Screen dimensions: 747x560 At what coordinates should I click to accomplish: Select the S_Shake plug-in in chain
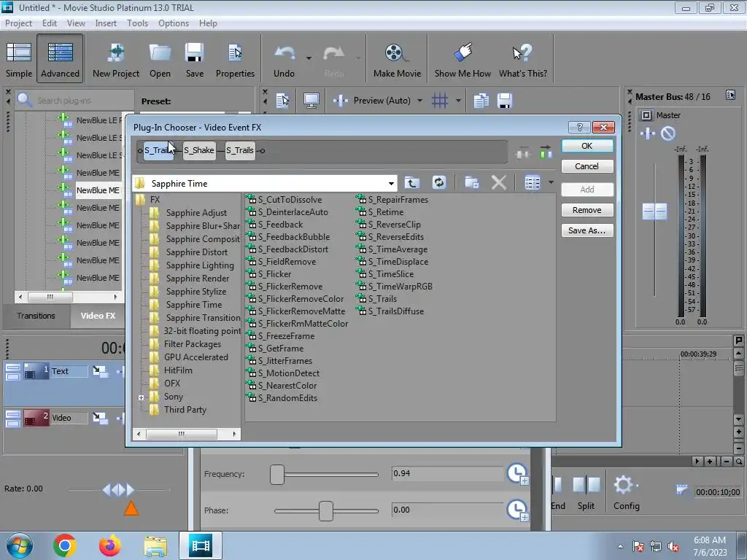[x=199, y=150]
